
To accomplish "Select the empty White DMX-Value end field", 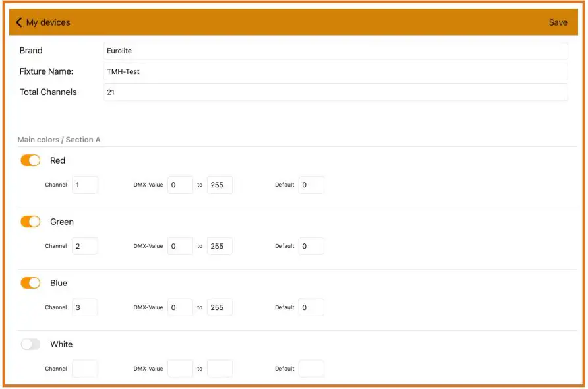I will [220, 369].
